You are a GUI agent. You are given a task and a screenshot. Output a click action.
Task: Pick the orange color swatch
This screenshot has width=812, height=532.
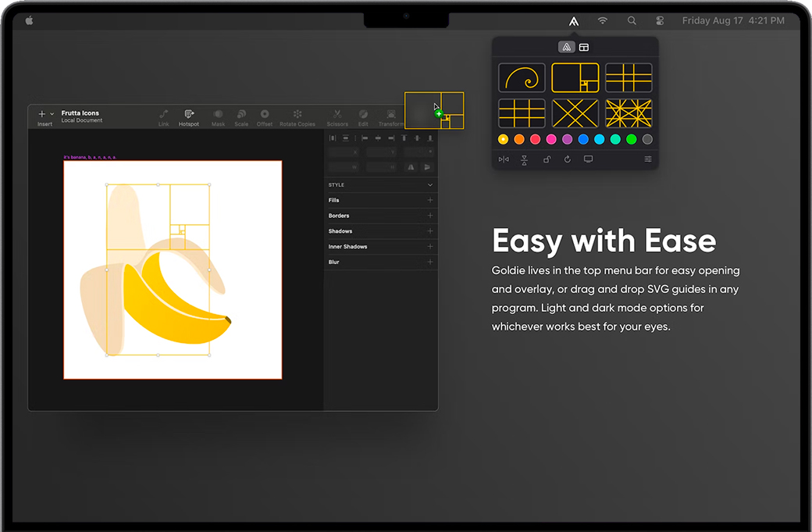pos(519,140)
